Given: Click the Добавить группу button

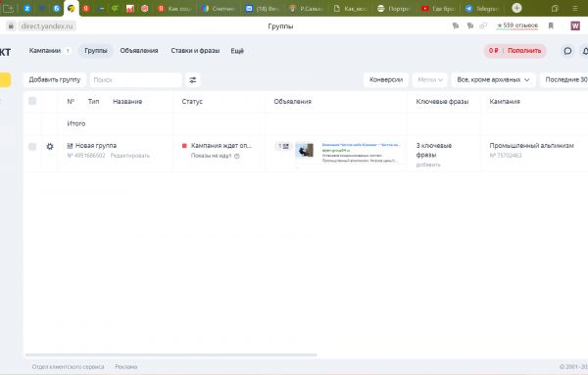Looking at the screenshot, I should [x=55, y=79].
